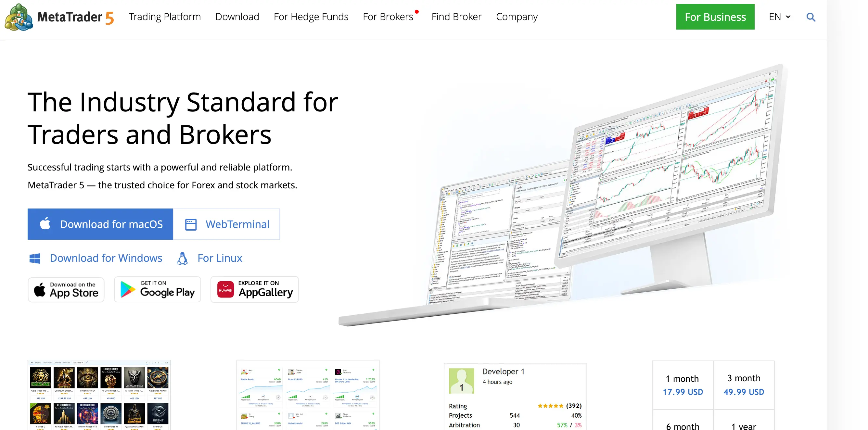This screenshot has width=868, height=430.
Task: Click the Windows logo icon
Action: coord(35,259)
